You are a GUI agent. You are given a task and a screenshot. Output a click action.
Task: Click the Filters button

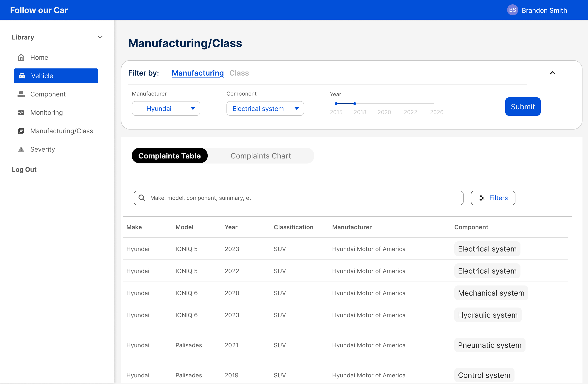tap(493, 198)
